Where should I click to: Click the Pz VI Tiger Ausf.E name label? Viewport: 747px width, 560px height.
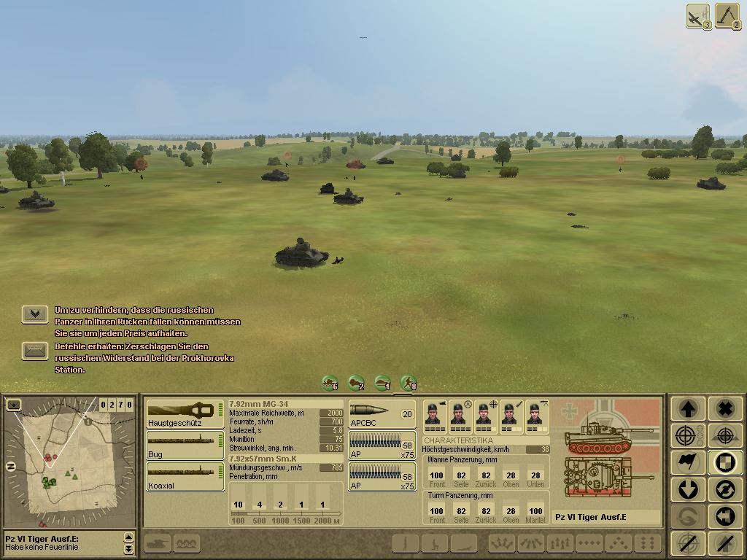click(591, 517)
